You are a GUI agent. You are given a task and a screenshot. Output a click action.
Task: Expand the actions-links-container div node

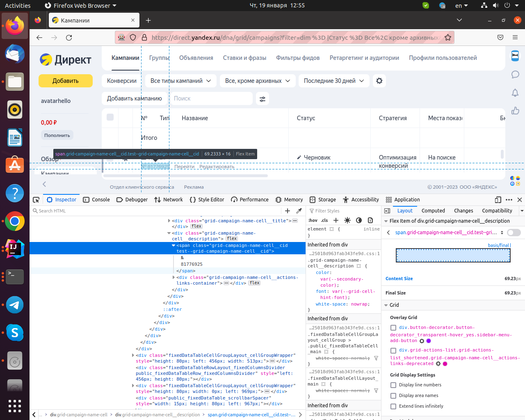point(173,278)
